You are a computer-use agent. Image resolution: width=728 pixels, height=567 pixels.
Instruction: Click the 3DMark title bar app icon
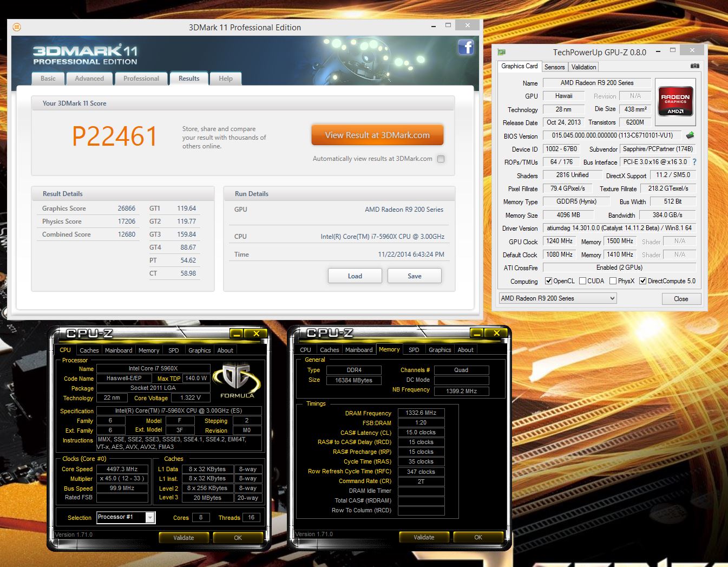tap(17, 27)
